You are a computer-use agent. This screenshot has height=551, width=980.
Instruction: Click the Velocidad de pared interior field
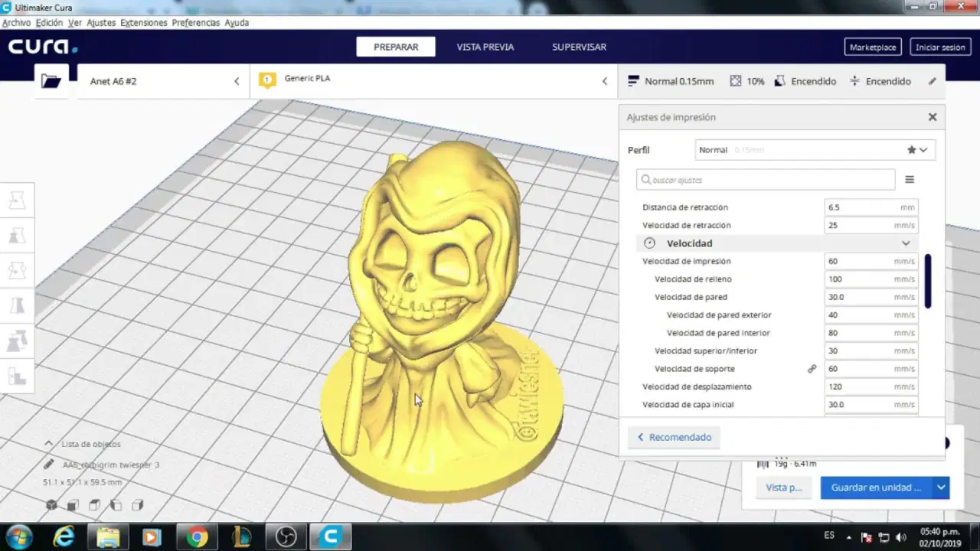tap(871, 333)
